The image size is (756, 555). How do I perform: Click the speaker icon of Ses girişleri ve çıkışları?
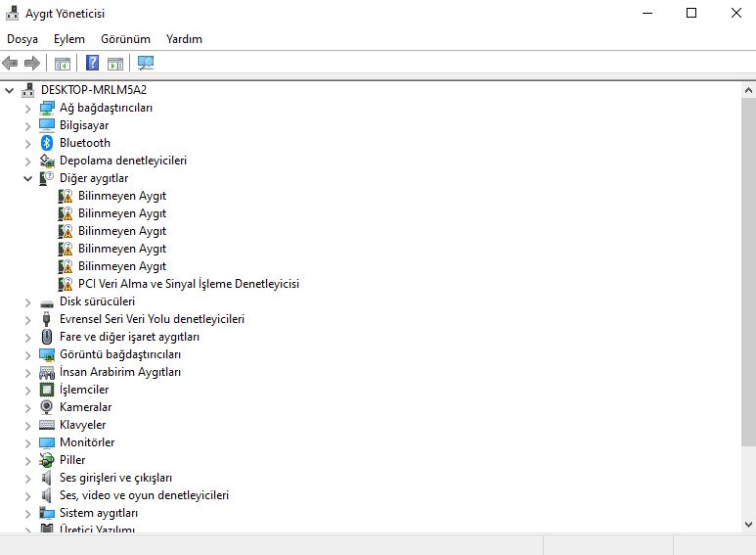46,478
